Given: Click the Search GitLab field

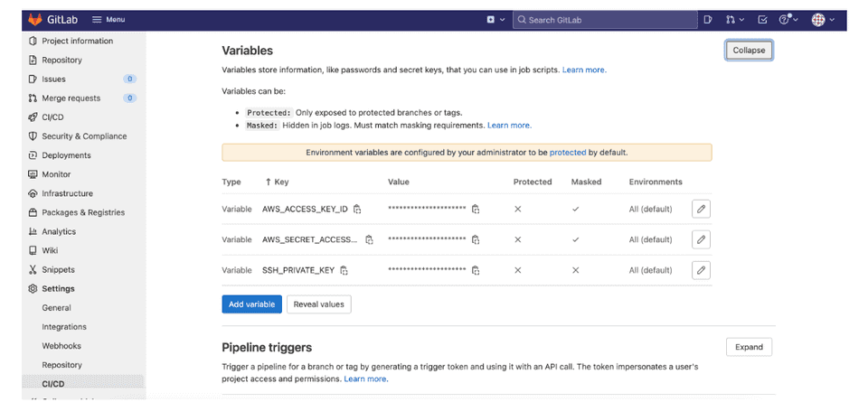Looking at the screenshot, I should point(605,20).
